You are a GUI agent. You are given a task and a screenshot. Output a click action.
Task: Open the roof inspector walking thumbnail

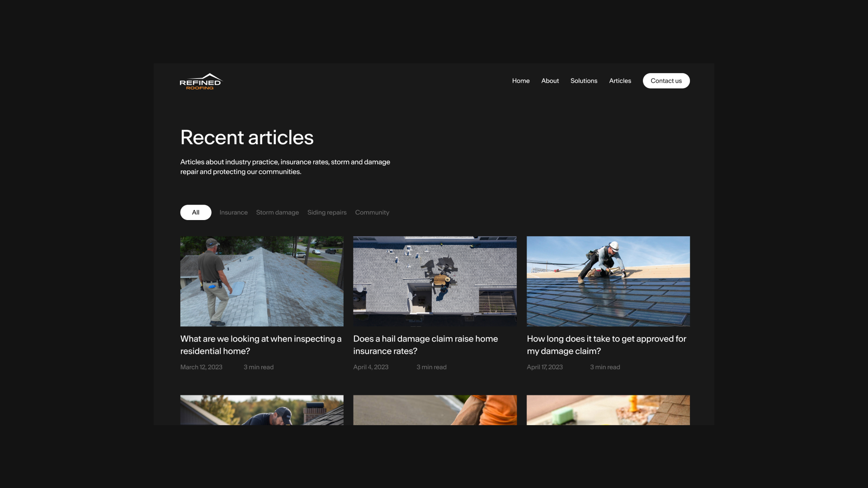[x=262, y=281]
